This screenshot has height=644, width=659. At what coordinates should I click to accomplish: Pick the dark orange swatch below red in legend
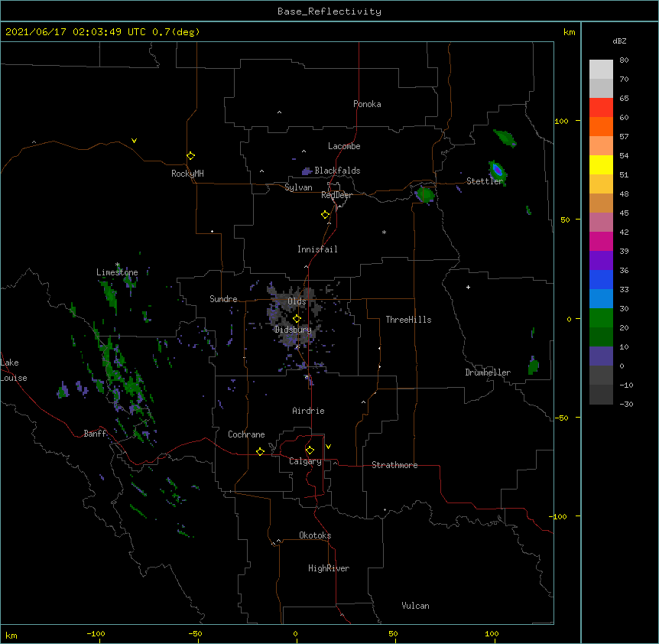pos(601,126)
